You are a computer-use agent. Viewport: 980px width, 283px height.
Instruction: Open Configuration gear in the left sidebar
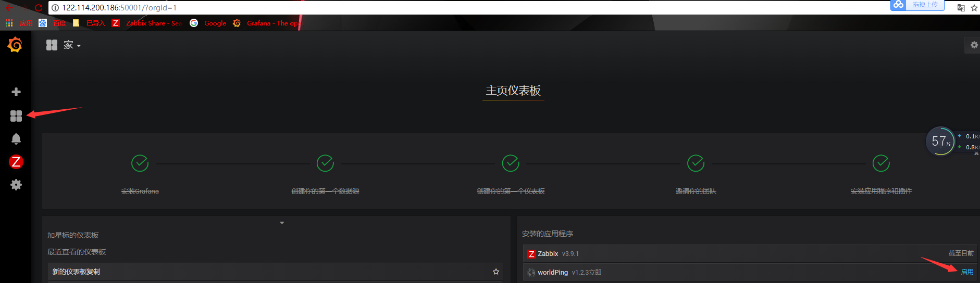[x=16, y=185]
